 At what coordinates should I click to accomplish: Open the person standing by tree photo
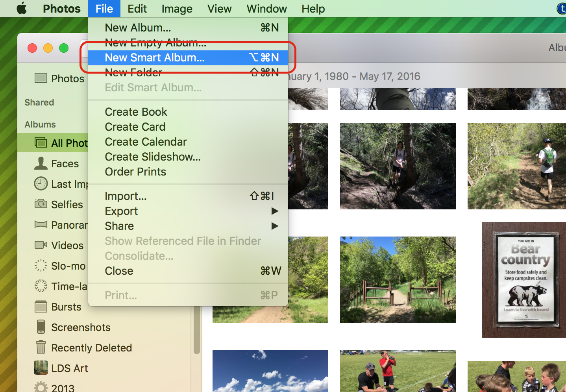[398, 166]
